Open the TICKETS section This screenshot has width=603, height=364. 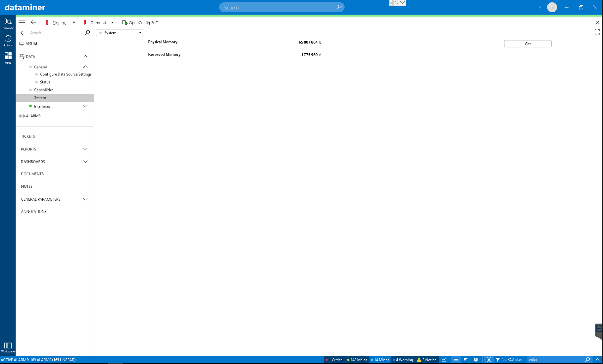(x=28, y=136)
